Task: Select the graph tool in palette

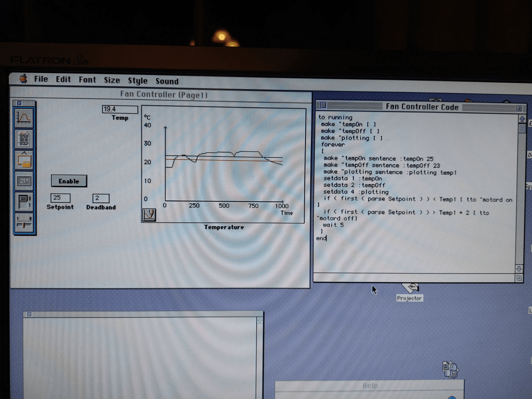Action: click(x=24, y=118)
